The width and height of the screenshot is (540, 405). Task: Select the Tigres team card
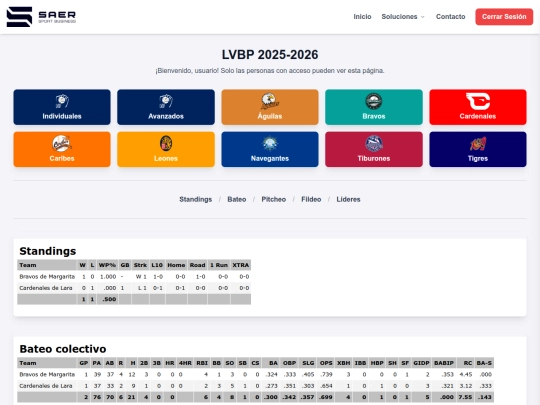(478, 149)
